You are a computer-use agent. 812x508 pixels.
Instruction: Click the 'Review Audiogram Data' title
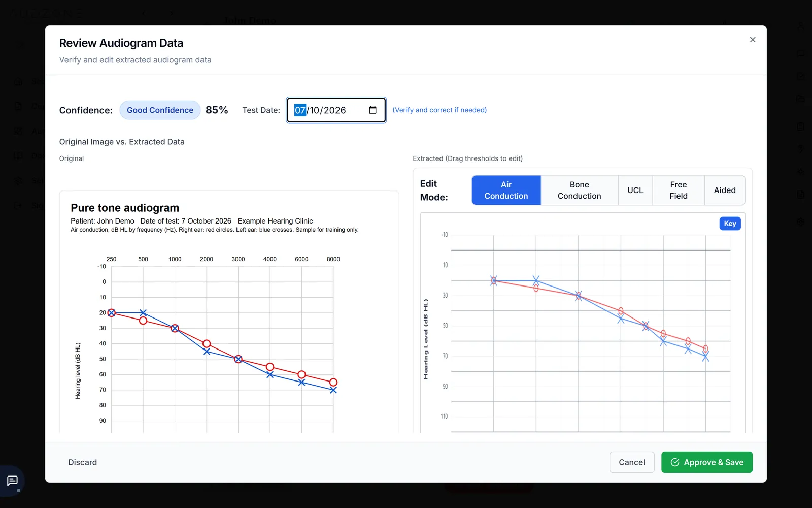(121, 43)
